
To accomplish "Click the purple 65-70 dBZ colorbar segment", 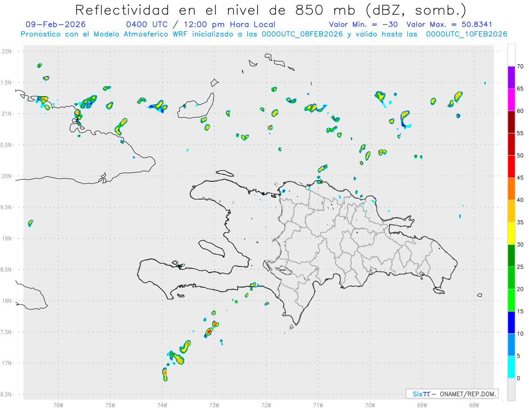I will [511, 78].
